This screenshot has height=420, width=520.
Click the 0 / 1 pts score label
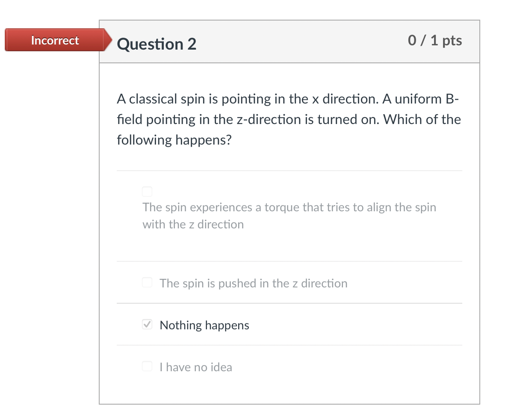coord(435,40)
